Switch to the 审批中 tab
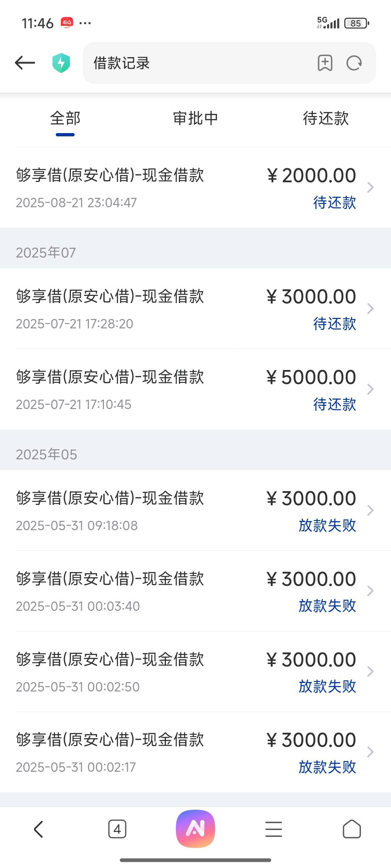Viewport: 391px width, 868px height. 195,119
